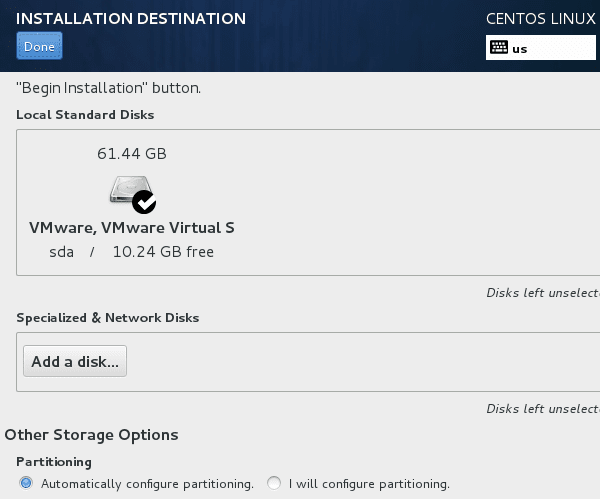Viewport: 600px width, 499px height.
Task: Click Disks left unselected note under network disks
Action: (543, 409)
